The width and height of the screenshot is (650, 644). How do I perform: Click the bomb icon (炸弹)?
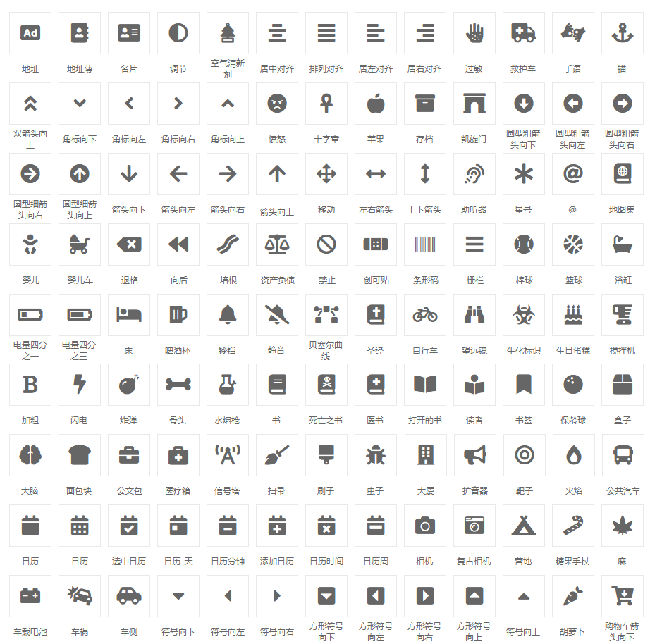click(129, 385)
